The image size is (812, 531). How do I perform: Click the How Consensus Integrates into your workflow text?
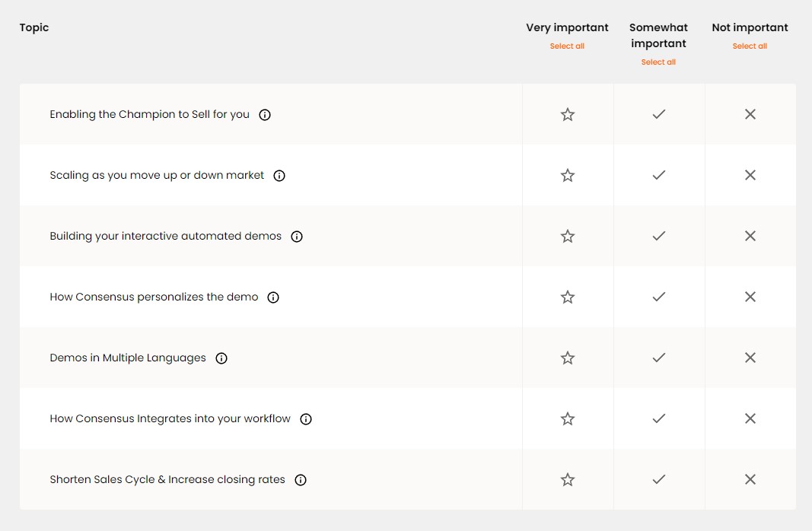(170, 418)
